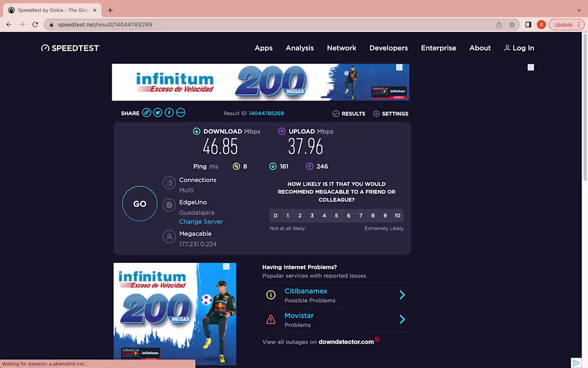Select rating 10 on recommendation scale
The width and height of the screenshot is (588, 368).
click(398, 216)
